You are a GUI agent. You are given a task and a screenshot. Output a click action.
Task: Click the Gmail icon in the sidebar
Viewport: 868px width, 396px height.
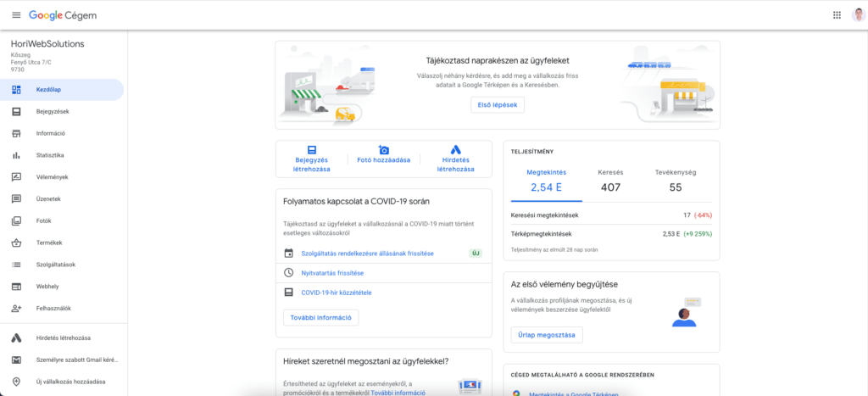17,360
